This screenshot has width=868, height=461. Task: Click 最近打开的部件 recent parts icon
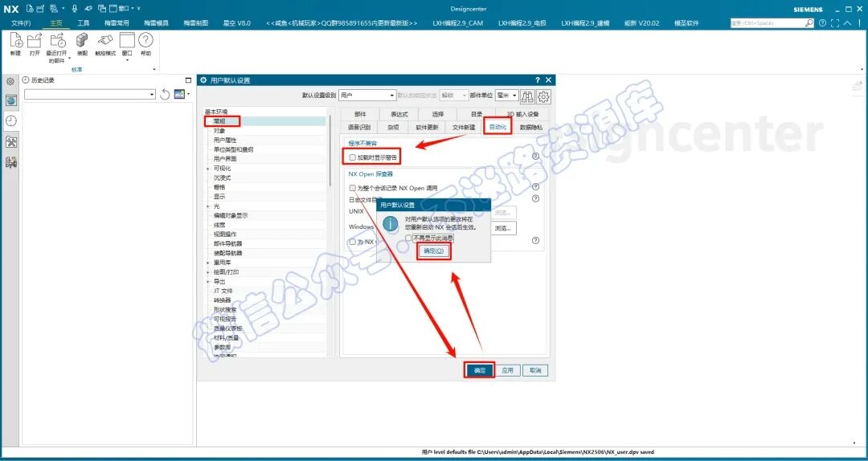point(57,40)
